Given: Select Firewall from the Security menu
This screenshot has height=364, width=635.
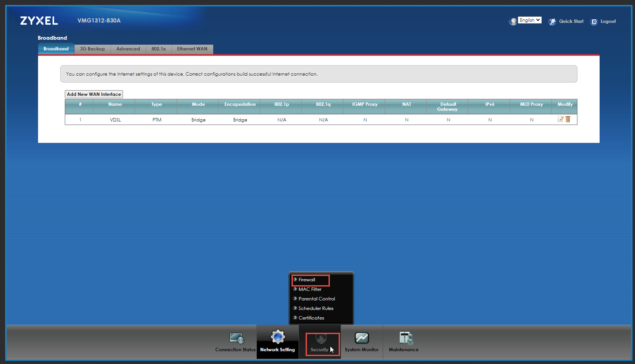Looking at the screenshot, I should 307,279.
